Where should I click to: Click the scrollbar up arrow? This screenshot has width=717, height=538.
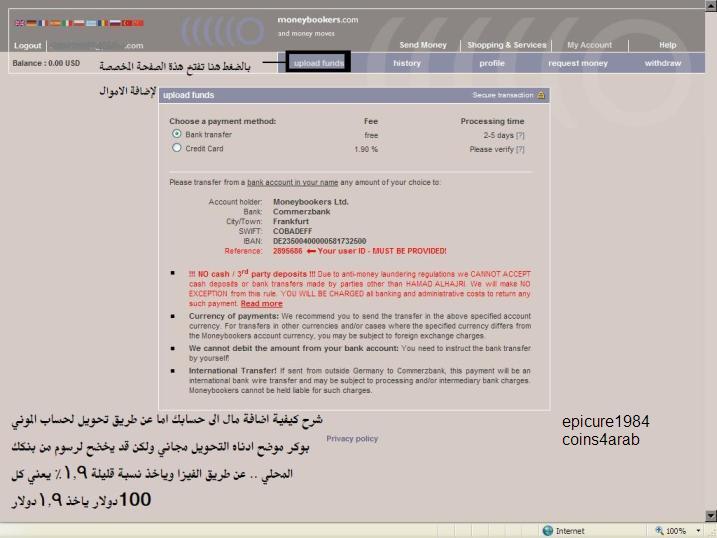711,5
